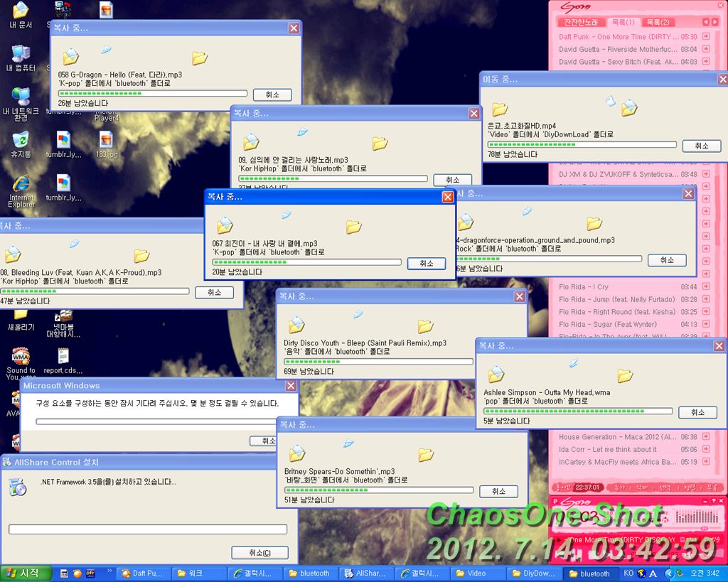Image resolution: width=728 pixels, height=582 pixels.
Task: Launch Internet Explorer from the desktop
Action: 21,191
